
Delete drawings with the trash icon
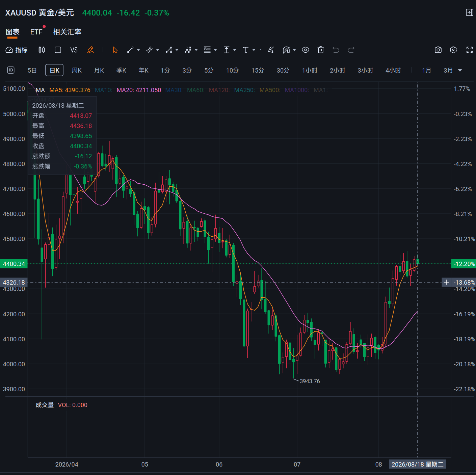click(321, 50)
